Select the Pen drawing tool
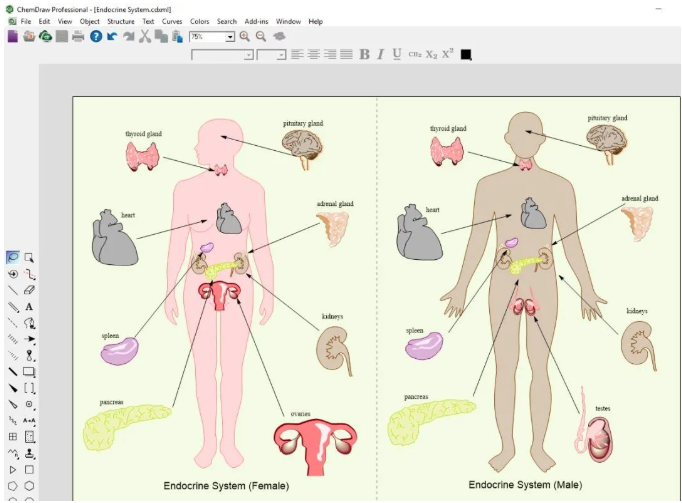The height and width of the screenshot is (503, 682). (x=29, y=323)
